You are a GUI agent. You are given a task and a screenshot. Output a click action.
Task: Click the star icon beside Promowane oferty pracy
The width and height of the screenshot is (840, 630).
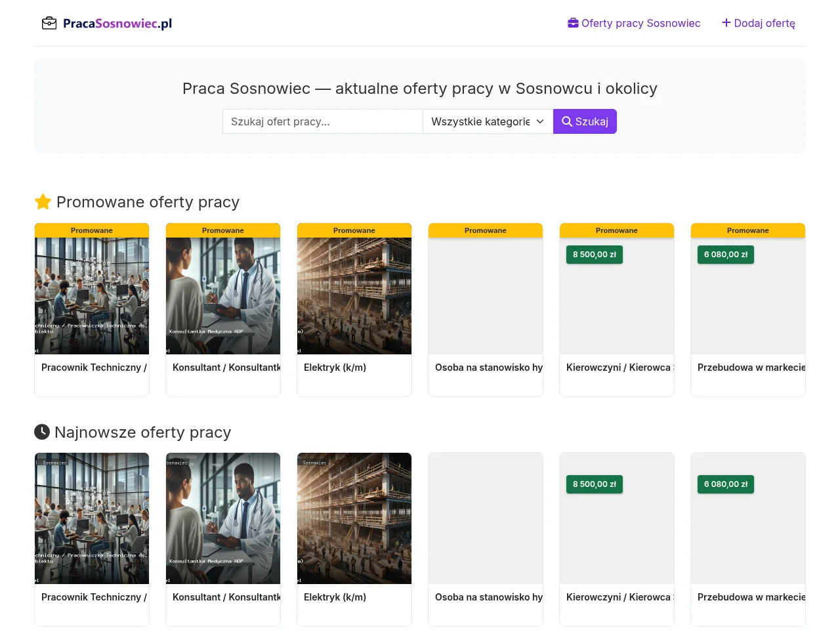(x=43, y=202)
